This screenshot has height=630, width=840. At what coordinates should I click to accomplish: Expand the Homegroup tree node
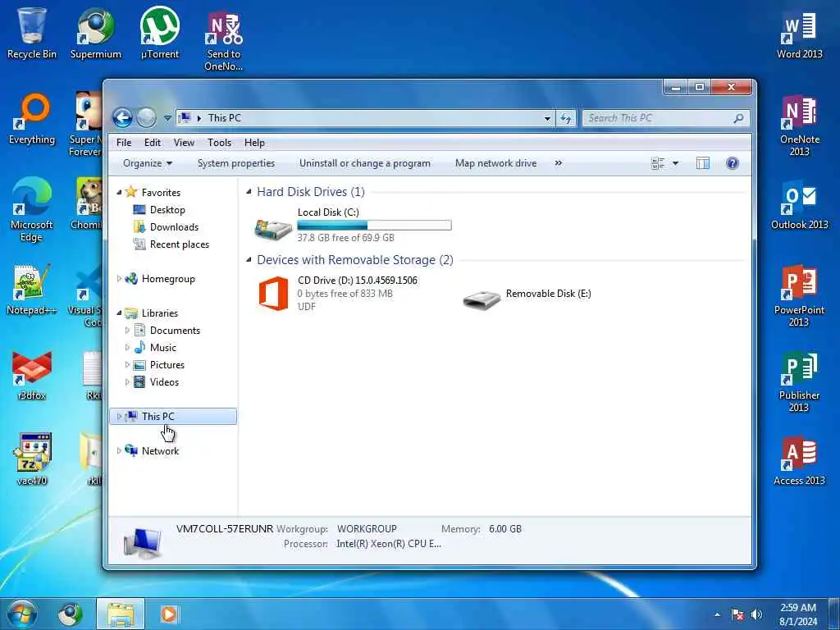[x=119, y=279]
